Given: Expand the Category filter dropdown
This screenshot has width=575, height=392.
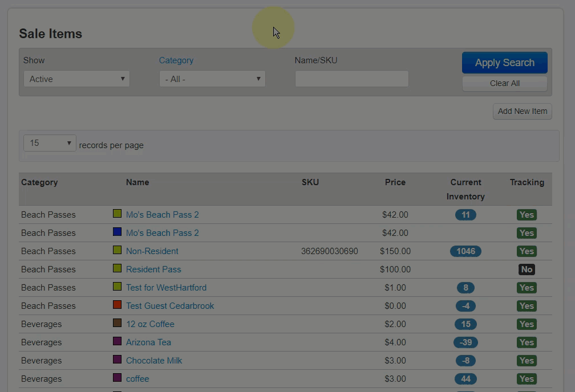Looking at the screenshot, I should click(212, 79).
